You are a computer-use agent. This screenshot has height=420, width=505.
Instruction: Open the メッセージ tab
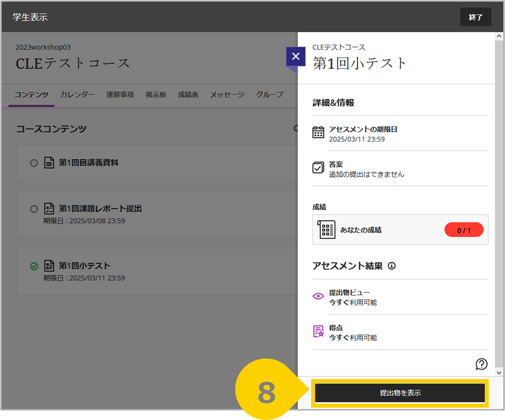[227, 94]
